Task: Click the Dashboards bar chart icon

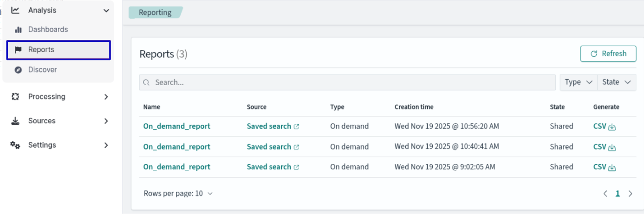Action: [19, 30]
